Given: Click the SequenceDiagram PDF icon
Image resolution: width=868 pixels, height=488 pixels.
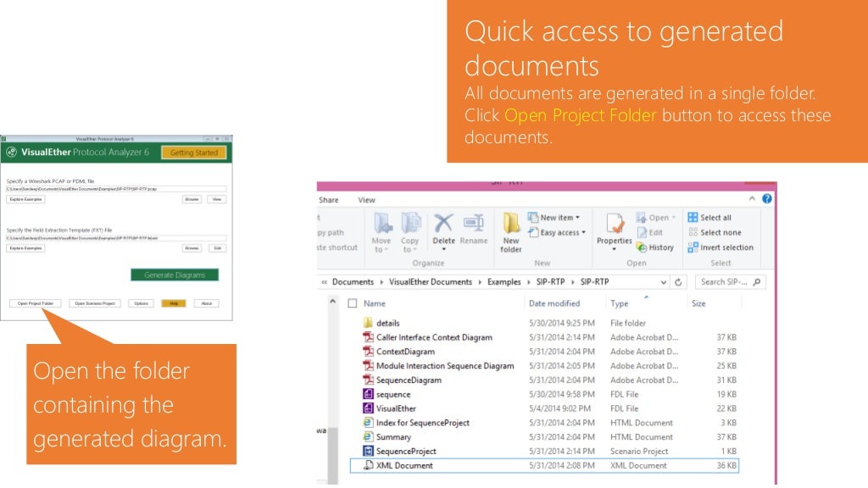Looking at the screenshot, I should [x=368, y=380].
